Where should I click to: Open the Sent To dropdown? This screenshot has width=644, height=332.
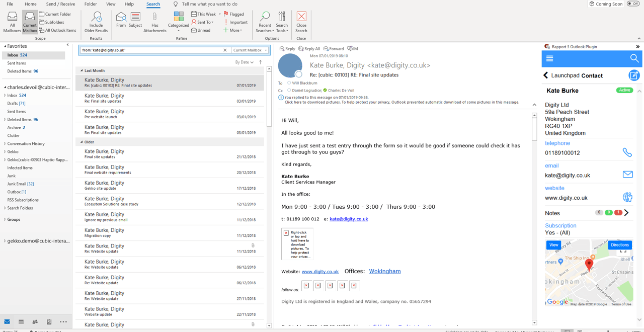pyautogui.click(x=203, y=22)
